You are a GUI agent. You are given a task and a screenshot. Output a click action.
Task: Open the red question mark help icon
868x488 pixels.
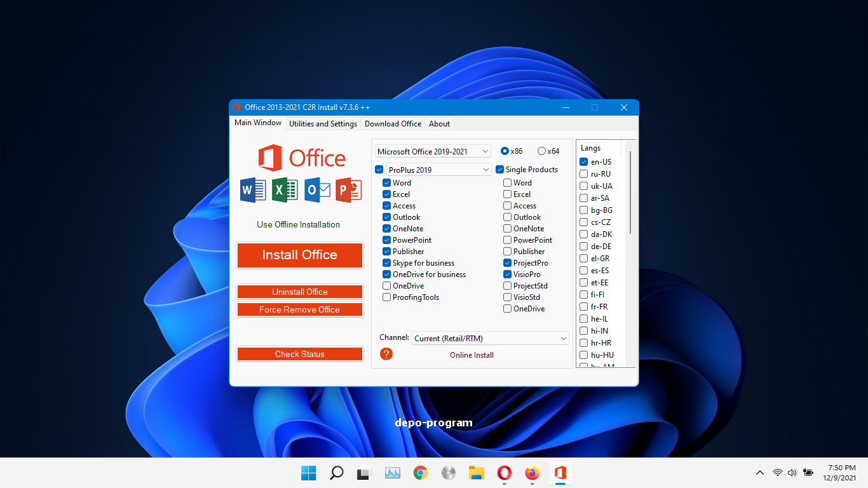(x=386, y=354)
